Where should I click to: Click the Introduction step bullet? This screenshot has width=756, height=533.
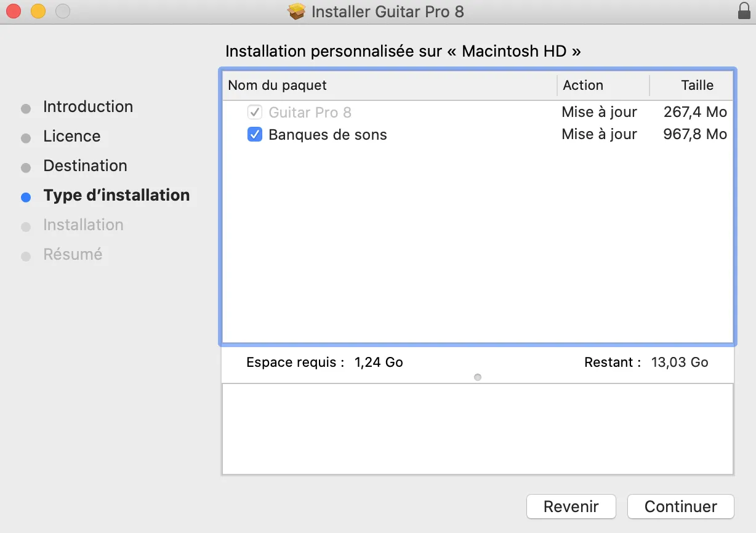coord(26,109)
